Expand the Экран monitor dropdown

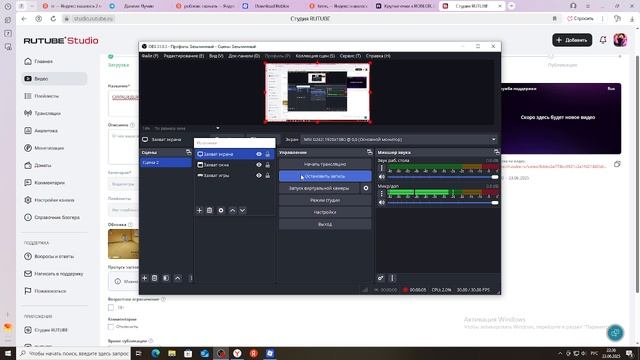point(399,140)
